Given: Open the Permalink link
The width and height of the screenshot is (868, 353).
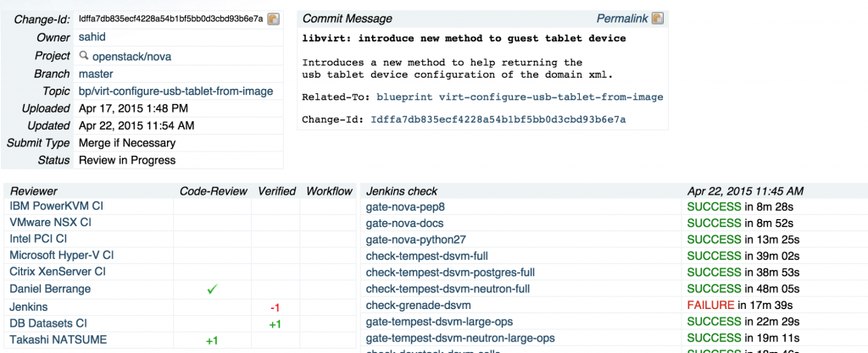Looking at the screenshot, I should pyautogui.click(x=622, y=18).
